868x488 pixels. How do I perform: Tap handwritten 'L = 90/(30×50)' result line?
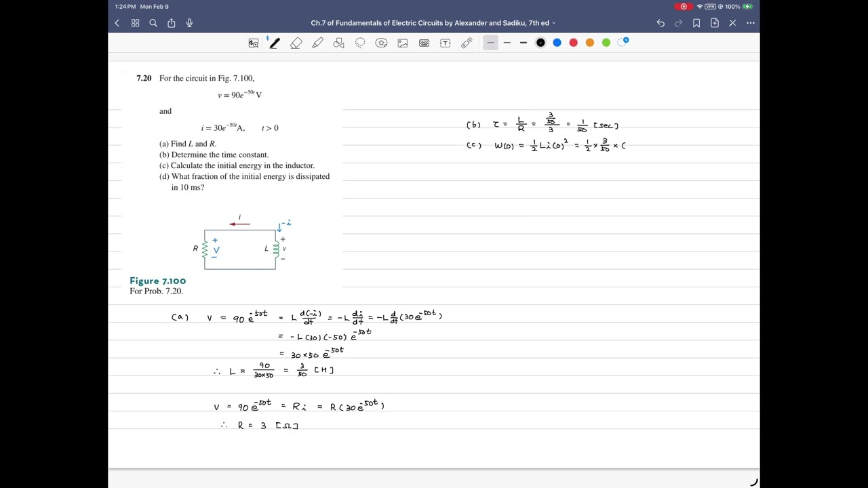pyautogui.click(x=273, y=371)
